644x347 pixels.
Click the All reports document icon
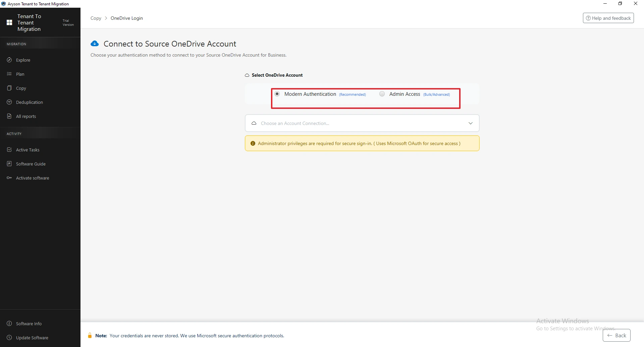tap(9, 116)
